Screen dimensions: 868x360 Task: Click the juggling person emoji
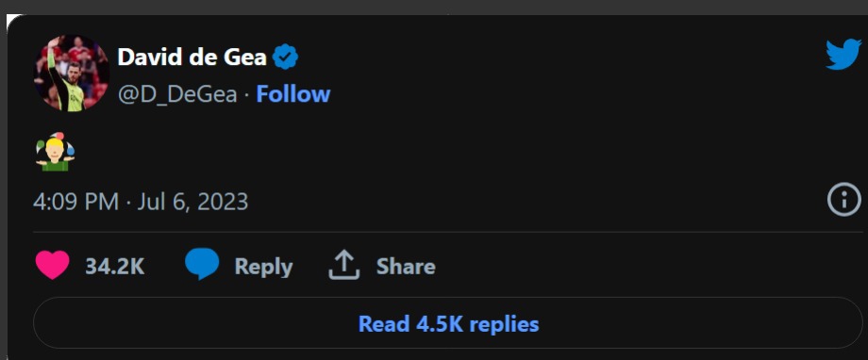tap(56, 152)
